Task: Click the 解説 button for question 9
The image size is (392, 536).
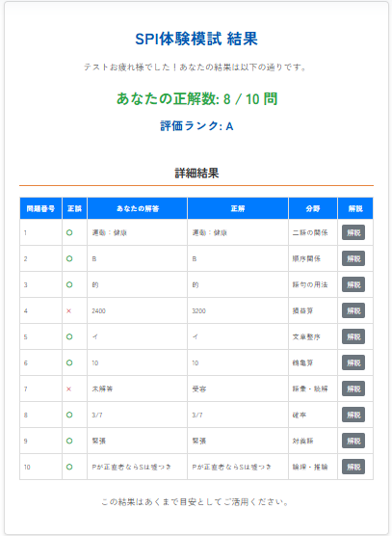Action: [x=353, y=441]
